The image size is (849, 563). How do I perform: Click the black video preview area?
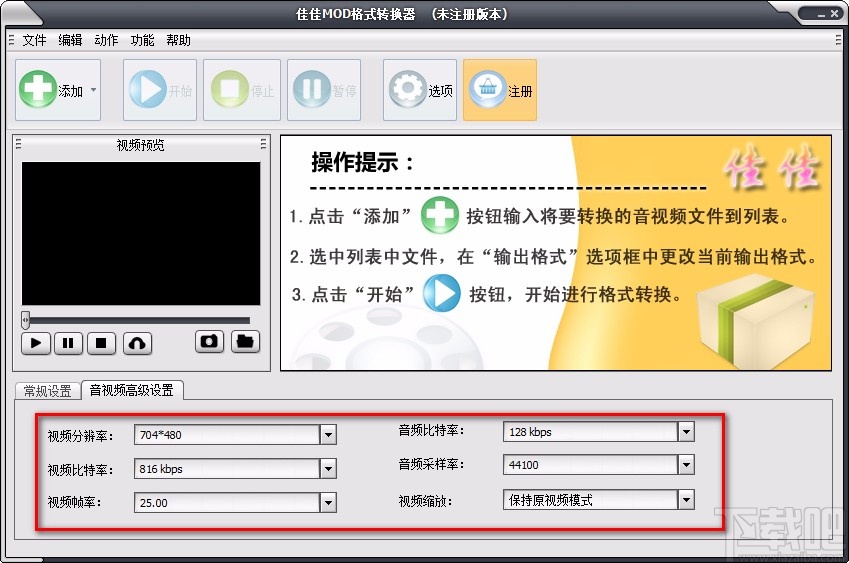coord(141,233)
